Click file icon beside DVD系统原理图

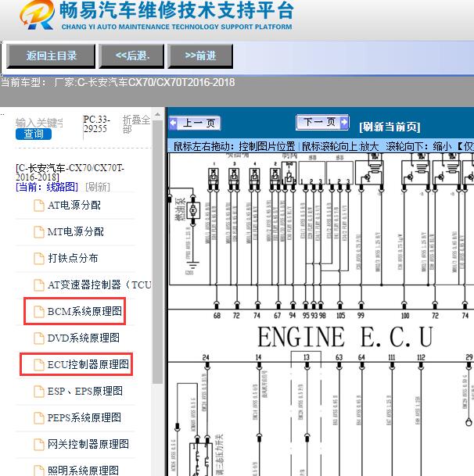point(38,338)
